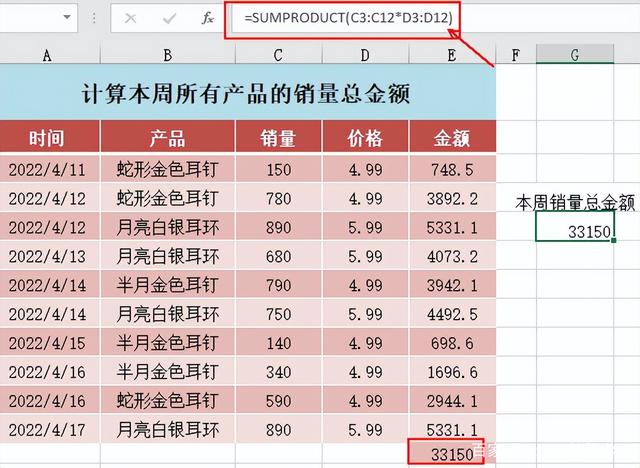The width and height of the screenshot is (640, 468).
Task: Click the formula bar SUMPRODUCT text
Action: 348,18
